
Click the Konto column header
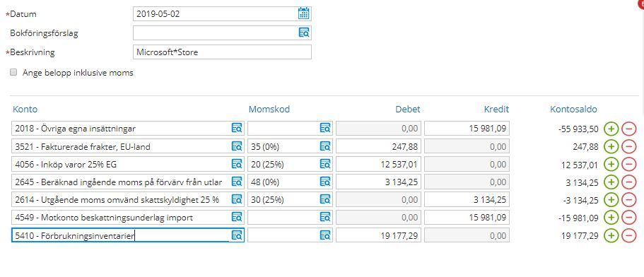coord(25,109)
